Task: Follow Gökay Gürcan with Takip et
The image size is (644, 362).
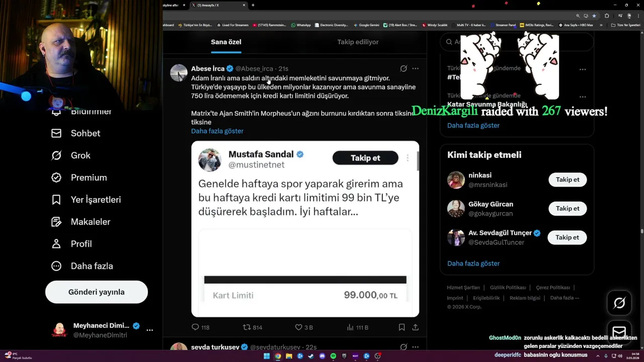Action: 568,208
